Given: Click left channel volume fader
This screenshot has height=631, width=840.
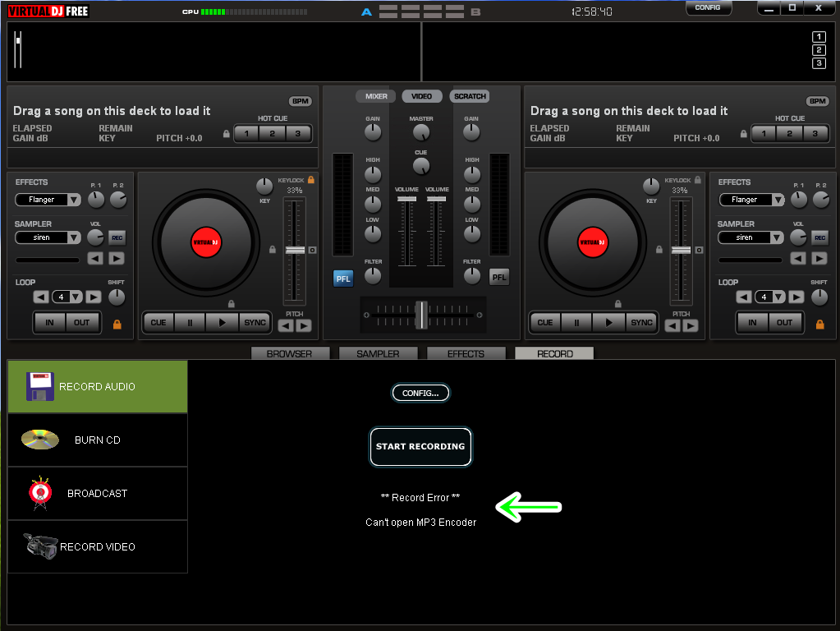Looking at the screenshot, I should click(x=406, y=199).
